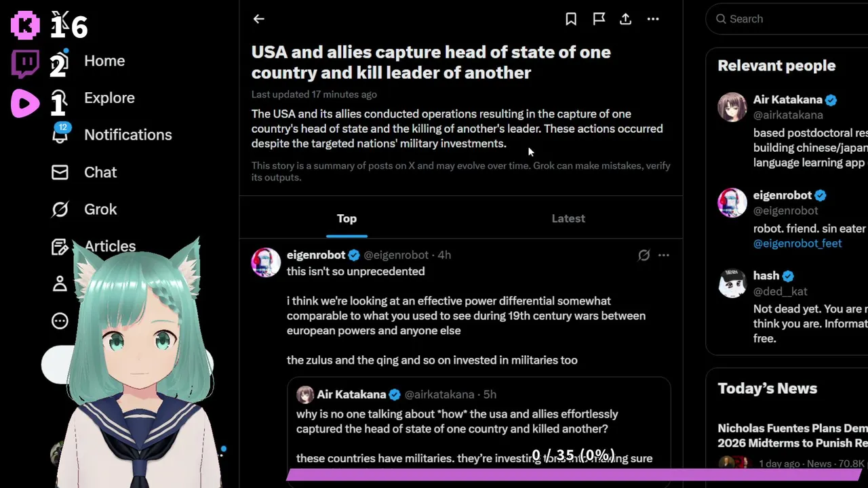Select the Top tab
The image size is (868, 488).
coord(347,218)
